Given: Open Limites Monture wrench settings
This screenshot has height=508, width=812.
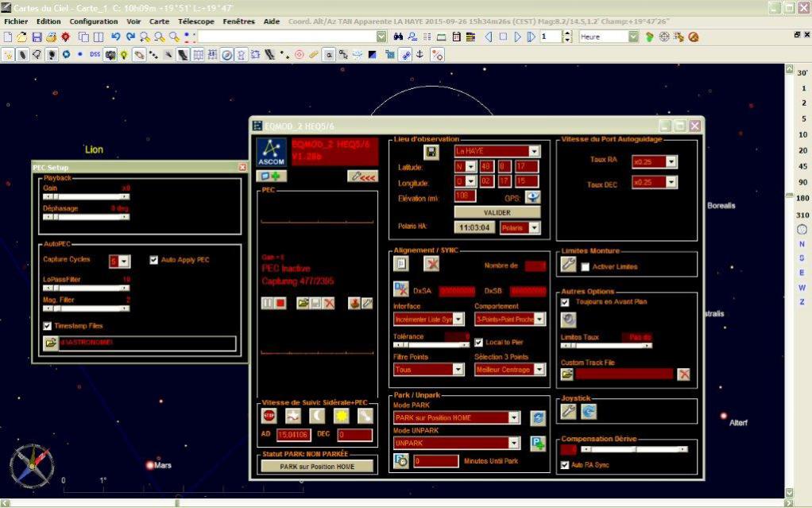Looking at the screenshot, I should tap(569, 265).
